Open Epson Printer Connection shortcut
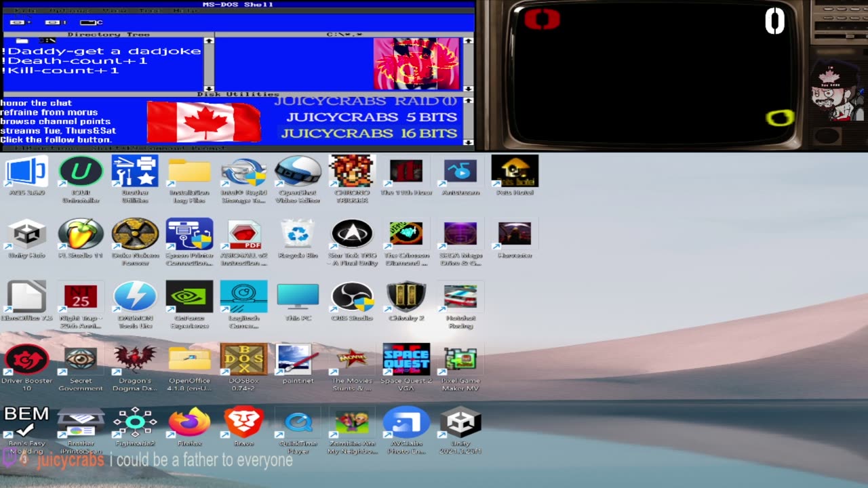This screenshot has height=488, width=868. (x=189, y=241)
